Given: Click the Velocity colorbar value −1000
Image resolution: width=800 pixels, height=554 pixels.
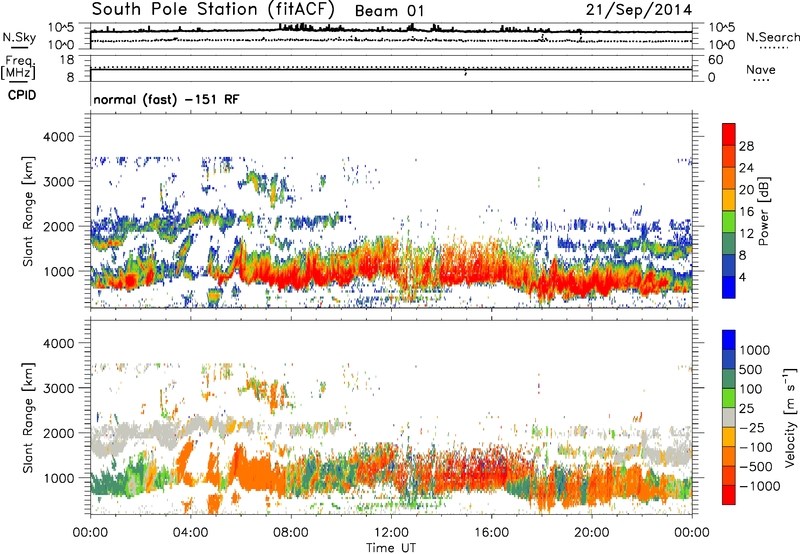Looking at the screenshot, I should click(760, 486).
